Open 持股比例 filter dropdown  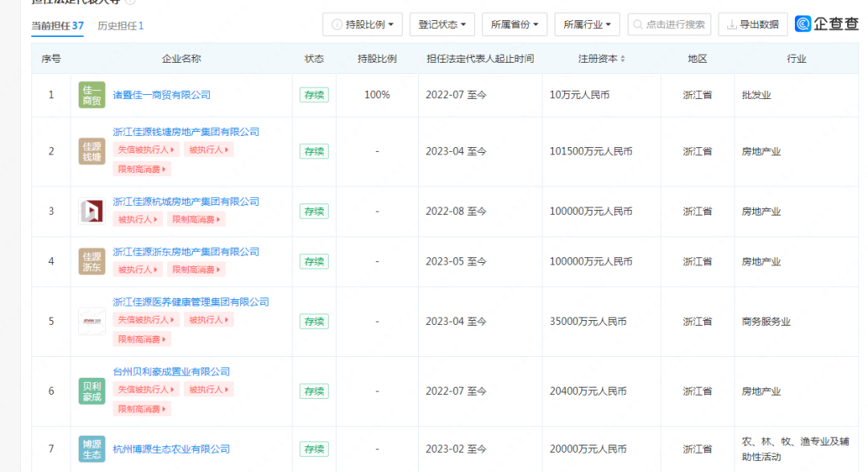(362, 24)
